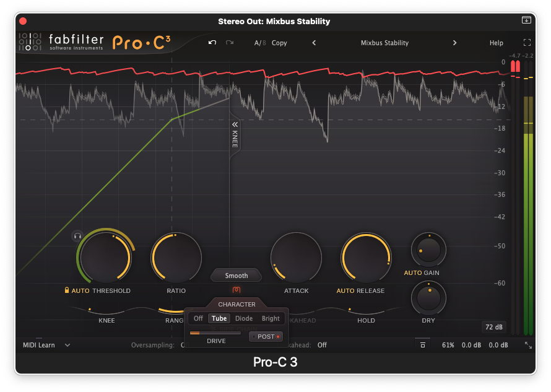Click the undo arrow icon

pyautogui.click(x=212, y=43)
